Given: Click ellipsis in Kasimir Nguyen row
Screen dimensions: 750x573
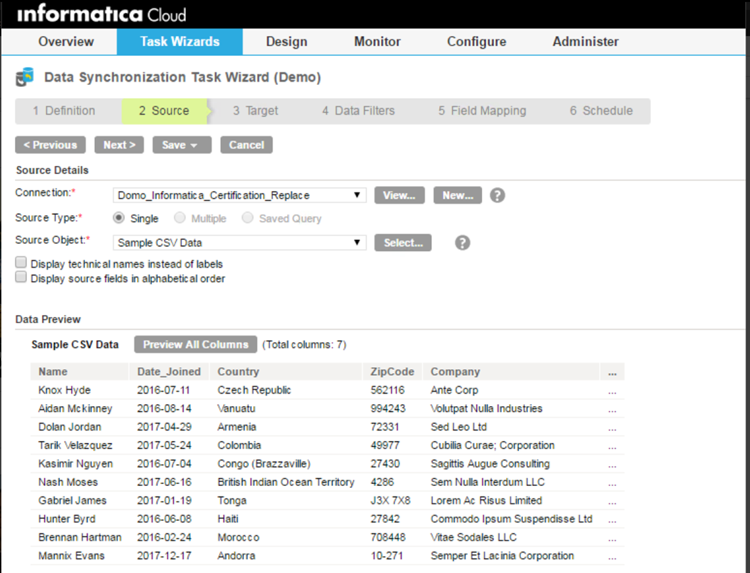Looking at the screenshot, I should tap(612, 464).
